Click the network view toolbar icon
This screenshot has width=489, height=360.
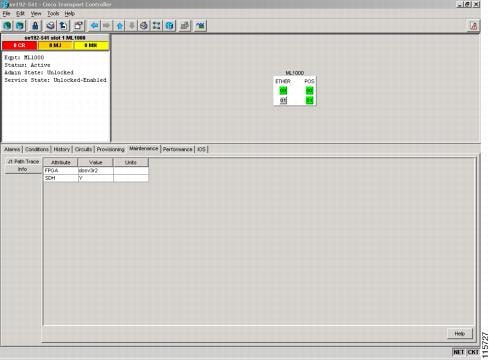156,26
